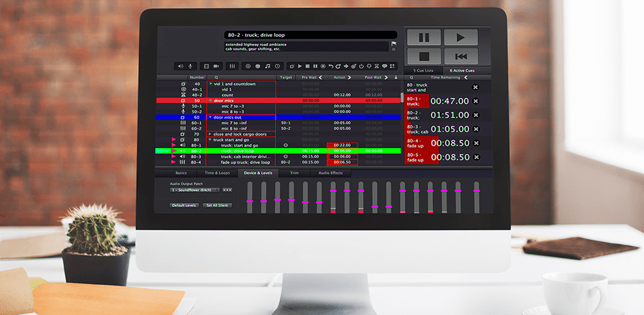Add a Reset cue with undo arrow icon
Viewport: 644px width, 315px height.
tap(331, 66)
